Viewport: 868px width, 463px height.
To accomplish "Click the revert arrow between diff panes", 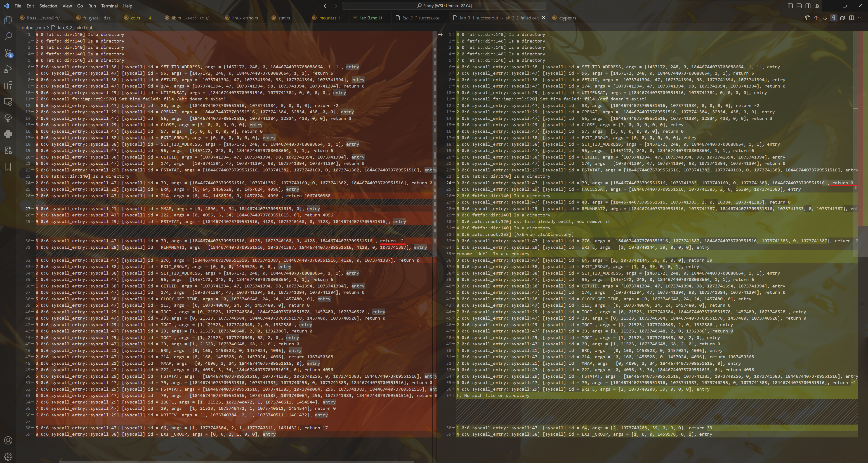I will point(440,34).
